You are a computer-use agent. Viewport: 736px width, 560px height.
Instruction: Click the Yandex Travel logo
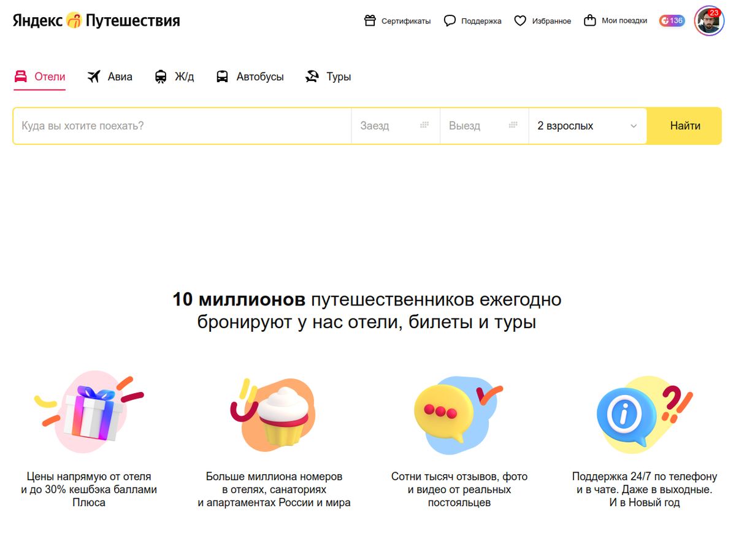[96, 21]
